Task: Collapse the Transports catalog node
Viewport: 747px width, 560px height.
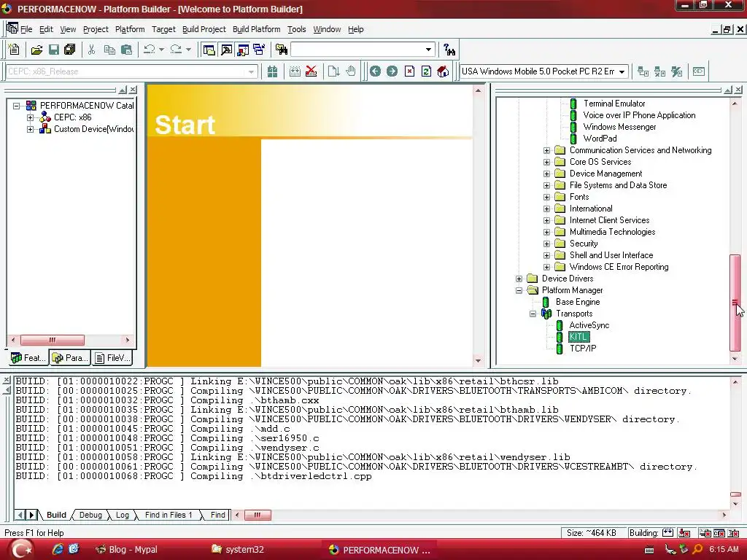Action: 533,314
